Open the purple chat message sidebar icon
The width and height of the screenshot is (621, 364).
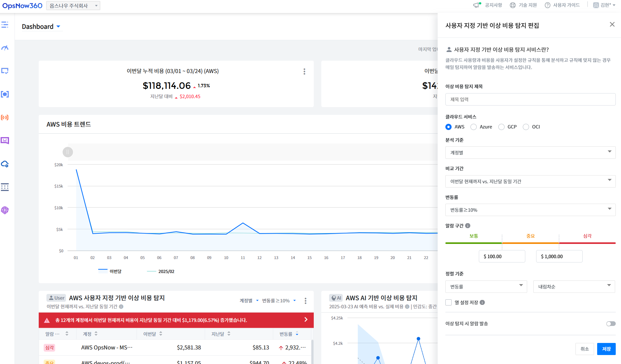(x=5, y=141)
